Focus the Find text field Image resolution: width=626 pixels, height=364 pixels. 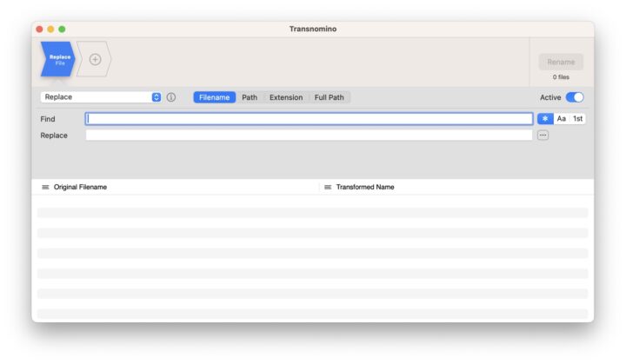309,118
